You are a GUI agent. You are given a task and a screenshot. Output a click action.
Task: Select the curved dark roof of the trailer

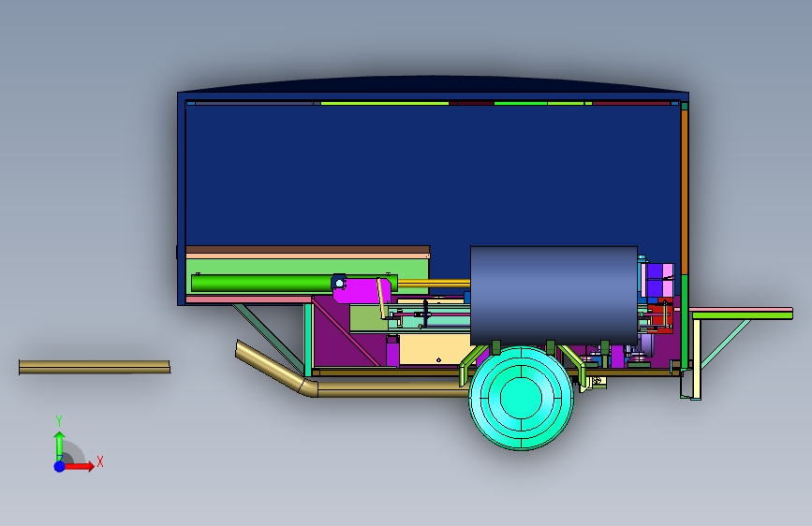click(x=433, y=84)
